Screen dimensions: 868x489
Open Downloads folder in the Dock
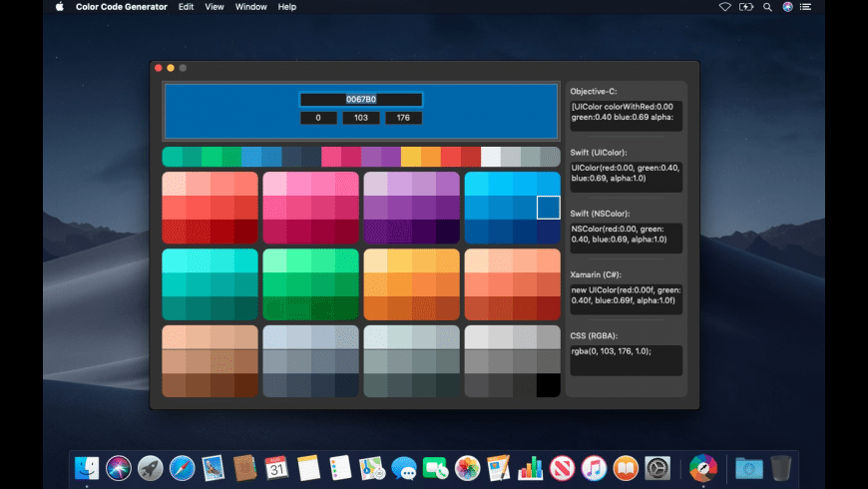[749, 468]
